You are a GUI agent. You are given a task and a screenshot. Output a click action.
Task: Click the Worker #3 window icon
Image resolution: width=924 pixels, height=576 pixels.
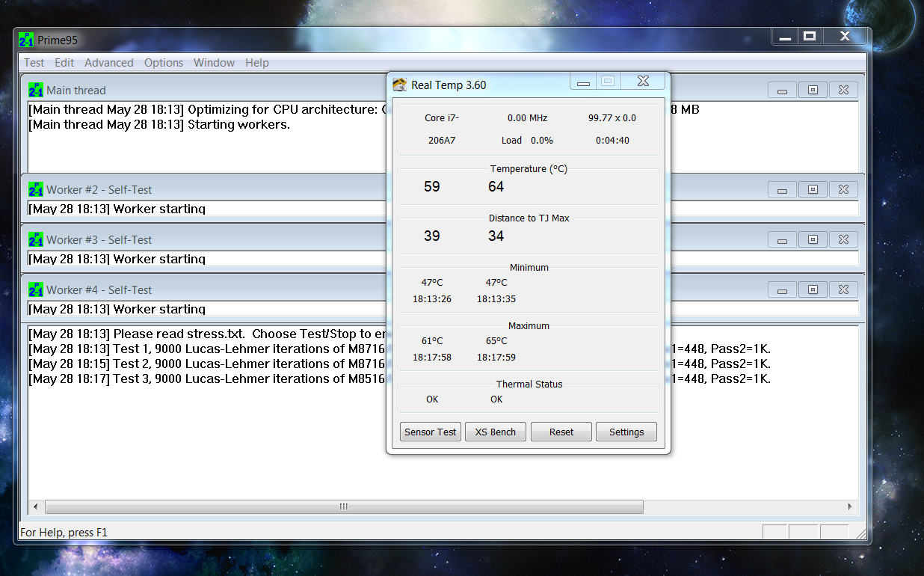(x=36, y=239)
